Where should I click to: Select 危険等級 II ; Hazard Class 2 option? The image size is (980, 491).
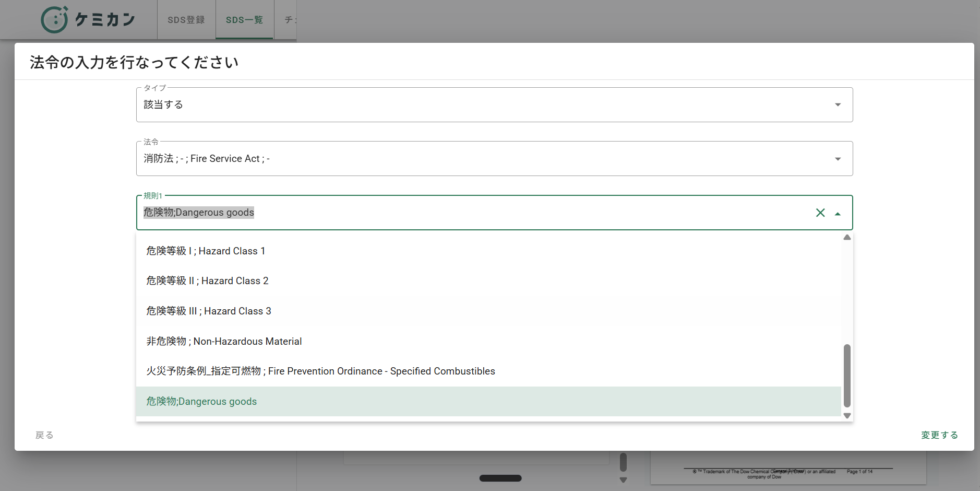pyautogui.click(x=488, y=281)
